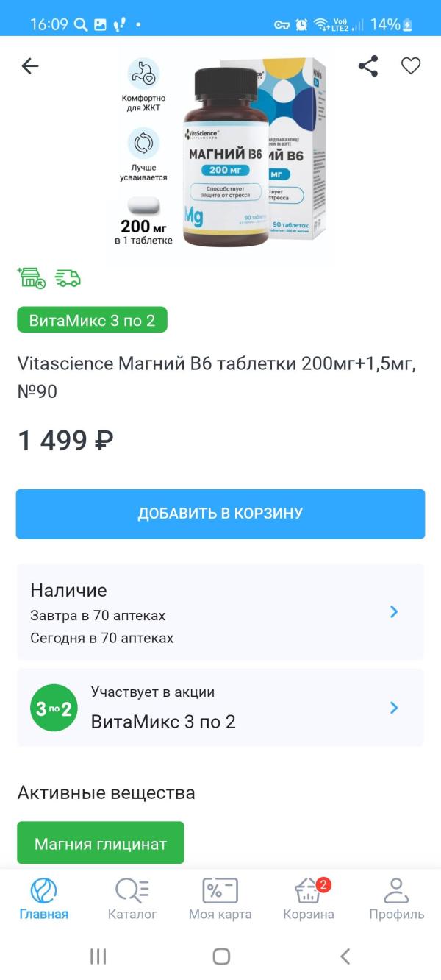Expand Наличие availability chevron

point(394,611)
